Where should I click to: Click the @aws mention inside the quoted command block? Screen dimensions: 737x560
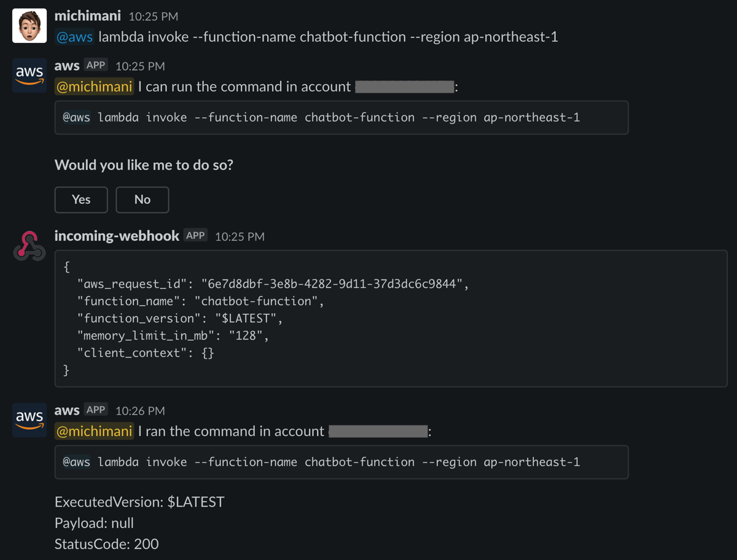76,117
